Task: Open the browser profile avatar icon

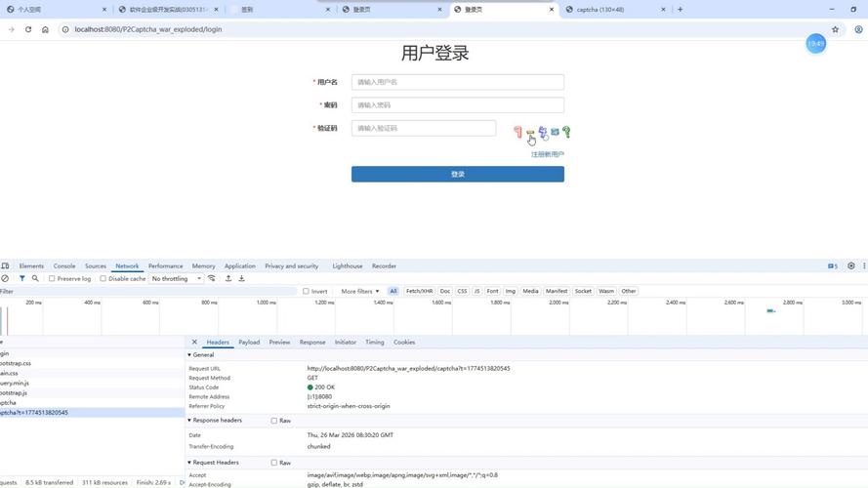Action: (858, 29)
